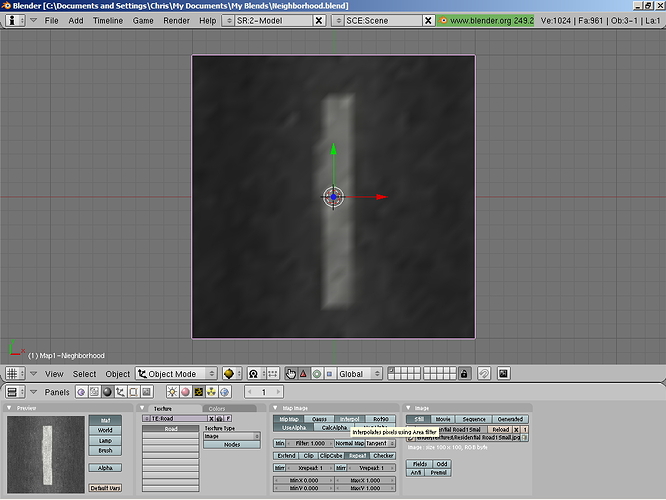The image size is (666, 500).
Task: Toggle the CalcAlpha option
Action: click(x=334, y=427)
